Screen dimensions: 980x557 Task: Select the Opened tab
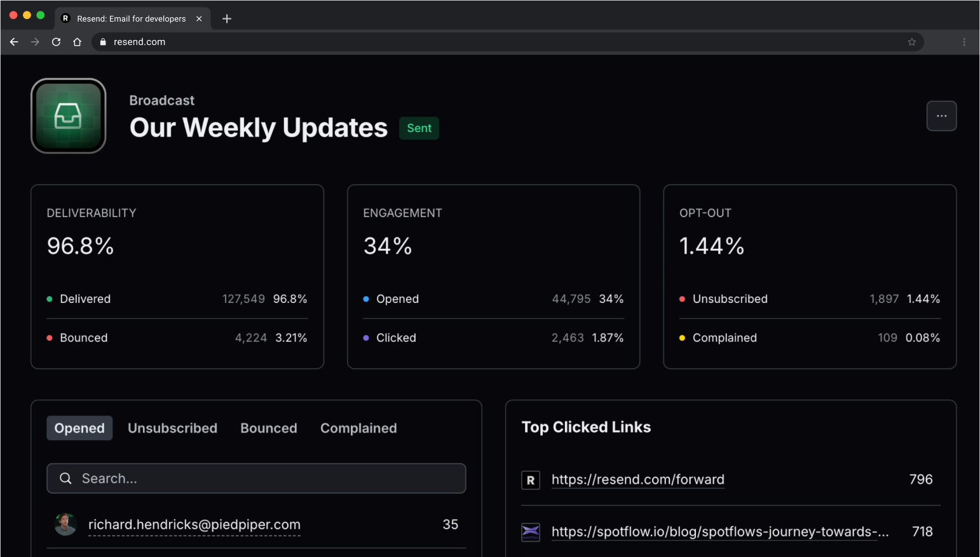click(x=79, y=428)
